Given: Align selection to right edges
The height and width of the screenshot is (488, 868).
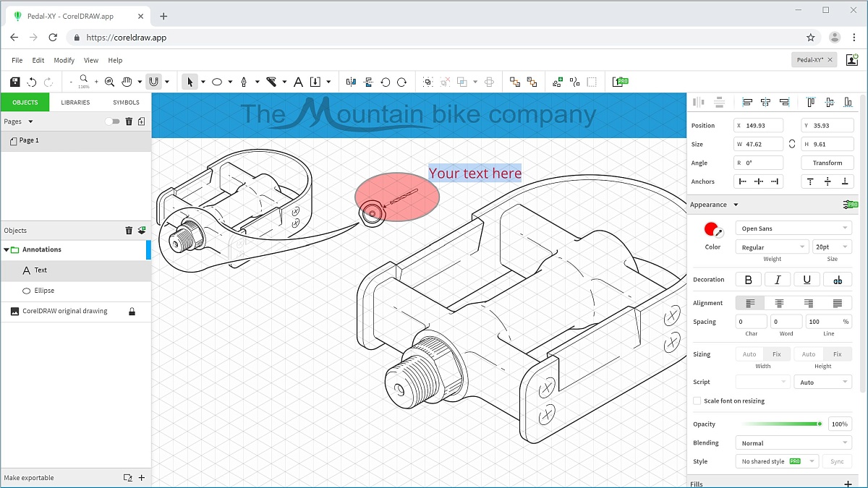Looking at the screenshot, I should tap(784, 103).
